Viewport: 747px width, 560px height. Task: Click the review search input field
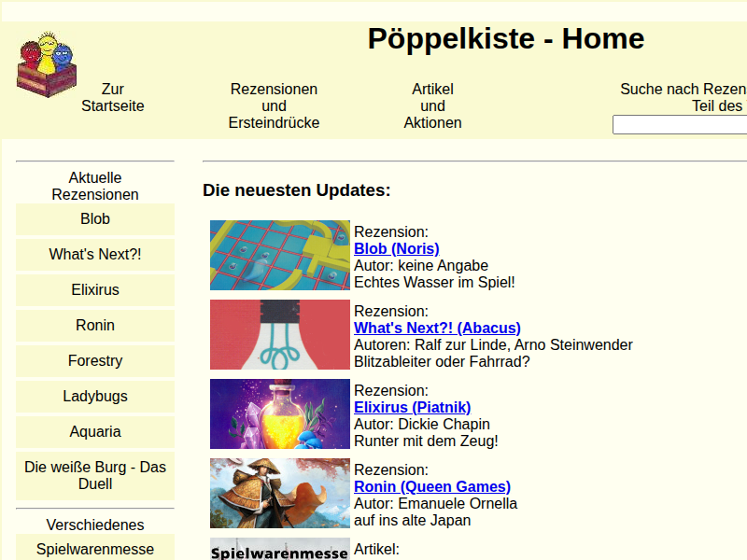pos(680,124)
